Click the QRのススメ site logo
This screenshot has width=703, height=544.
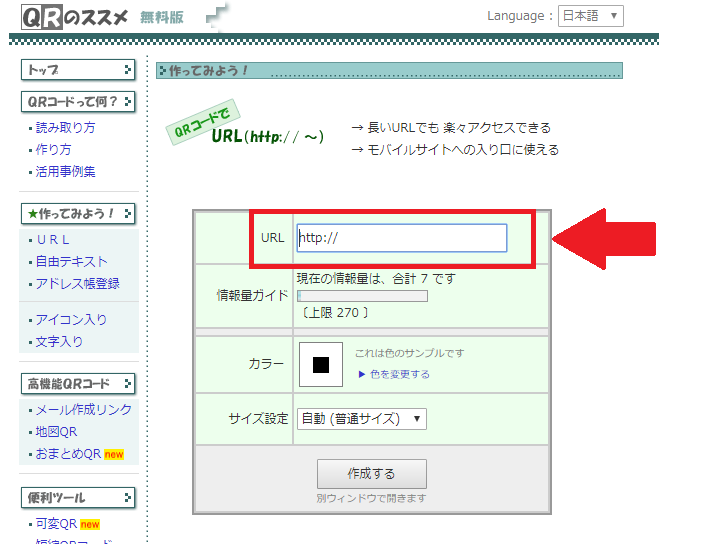[76, 16]
